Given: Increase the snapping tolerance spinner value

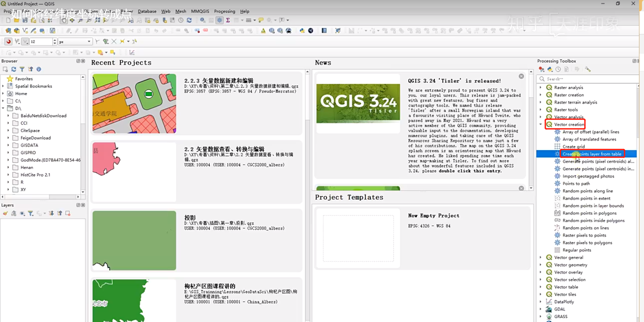Looking at the screenshot, I should (55, 40).
